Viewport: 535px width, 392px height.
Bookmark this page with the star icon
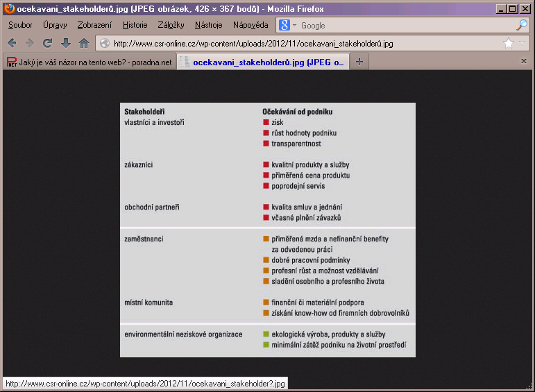pyautogui.click(x=509, y=43)
